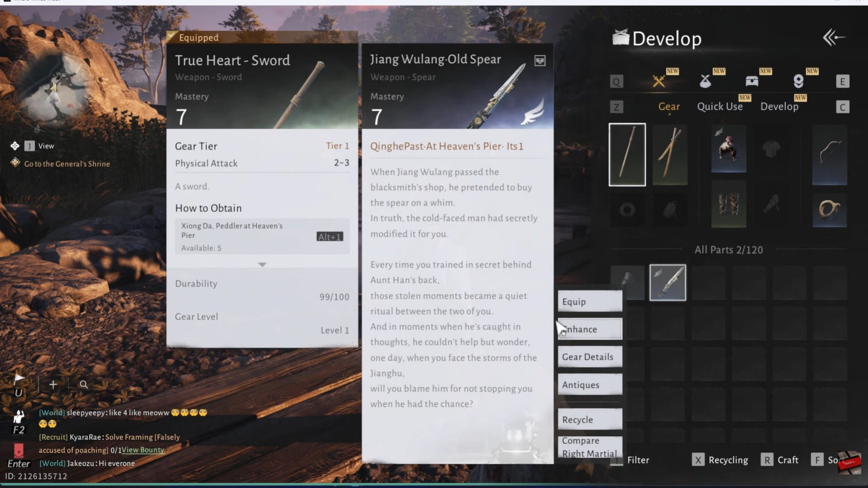Click the chat search magnifier icon
The width and height of the screenshot is (868, 488).
click(x=84, y=385)
